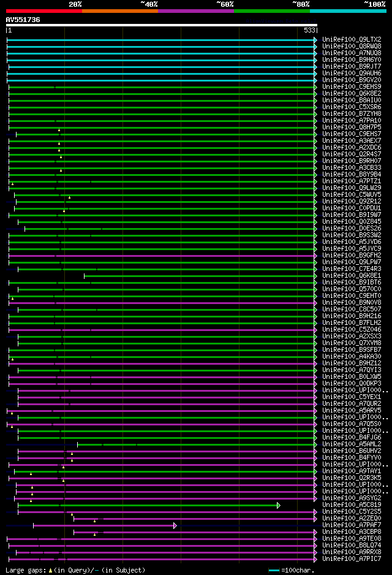Select the label UniRef100_A5AML2

tap(352, 444)
